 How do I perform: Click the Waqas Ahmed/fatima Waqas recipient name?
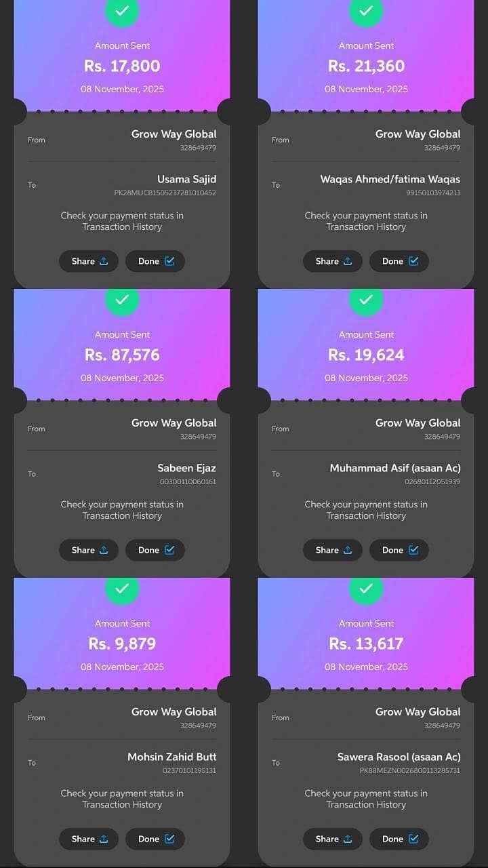point(390,180)
